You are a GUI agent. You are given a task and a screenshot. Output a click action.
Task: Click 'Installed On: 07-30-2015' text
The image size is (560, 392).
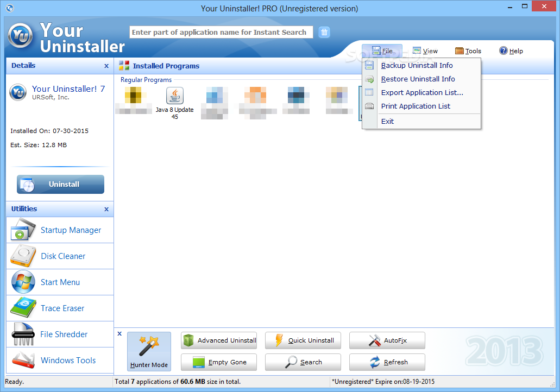click(49, 131)
